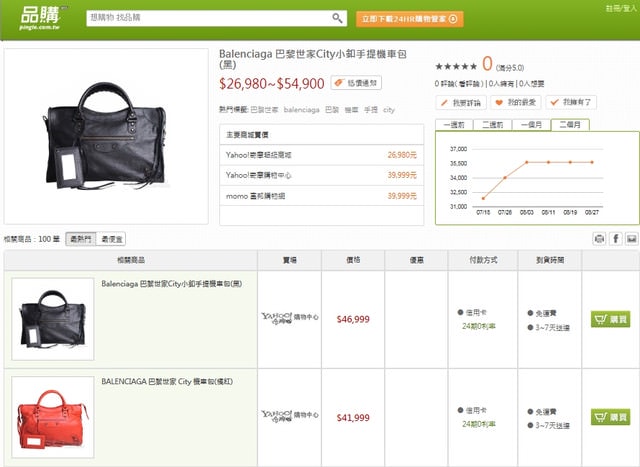This screenshot has height=467, width=640.
Task: Open the red Balenciaga bag thumbnail
Action: [49, 417]
